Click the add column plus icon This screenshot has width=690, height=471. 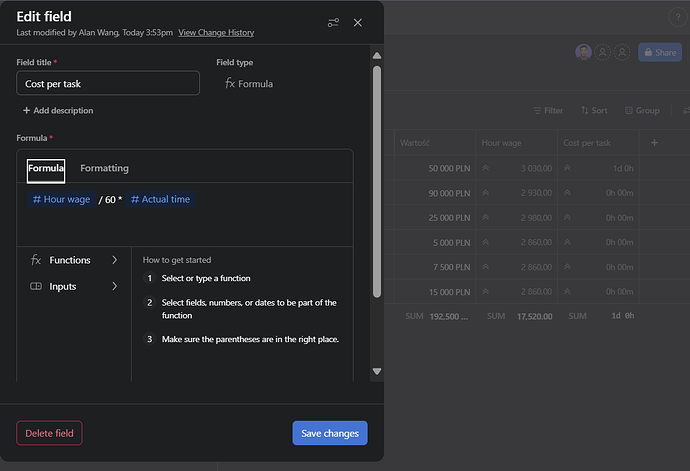click(x=655, y=143)
